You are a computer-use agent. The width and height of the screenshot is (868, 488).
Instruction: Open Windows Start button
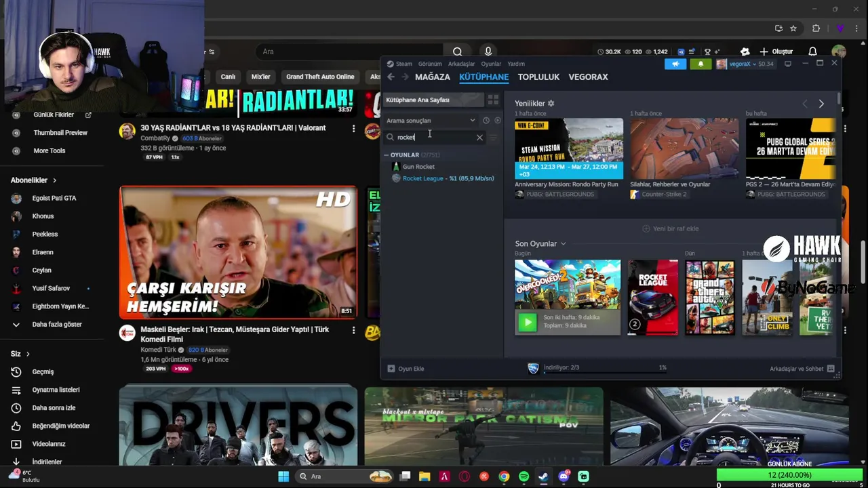[283, 476]
